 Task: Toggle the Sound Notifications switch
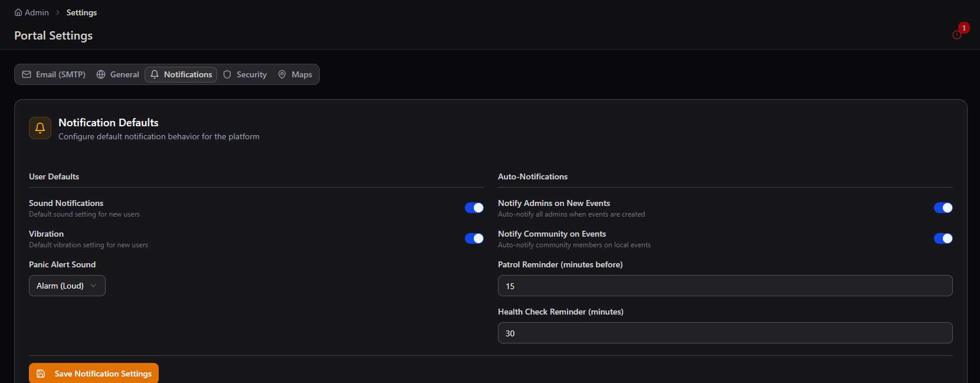coord(474,208)
